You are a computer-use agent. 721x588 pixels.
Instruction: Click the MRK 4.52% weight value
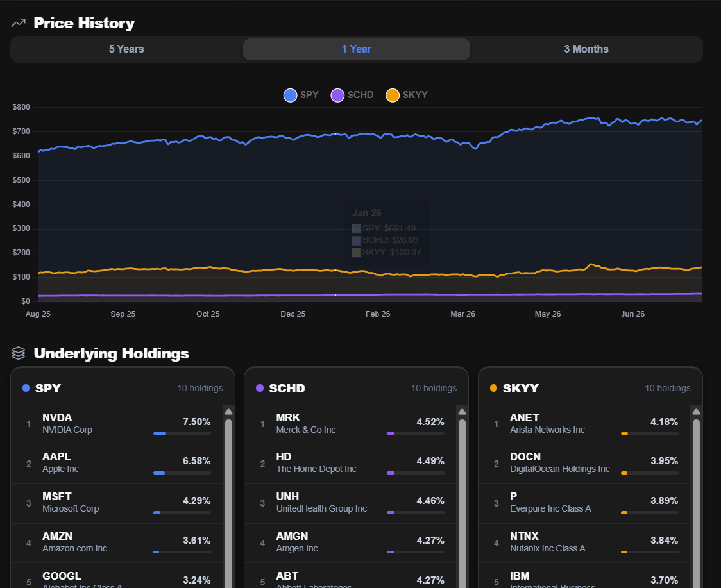pos(430,421)
